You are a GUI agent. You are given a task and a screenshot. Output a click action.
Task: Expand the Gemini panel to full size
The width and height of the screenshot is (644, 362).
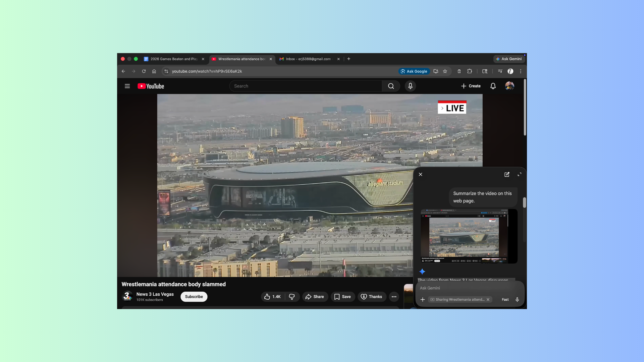click(519, 174)
